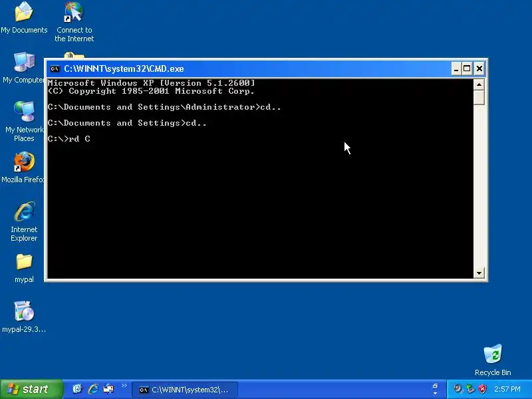Click the red Security Center shield tray icon
532x399 pixels.
(482, 389)
